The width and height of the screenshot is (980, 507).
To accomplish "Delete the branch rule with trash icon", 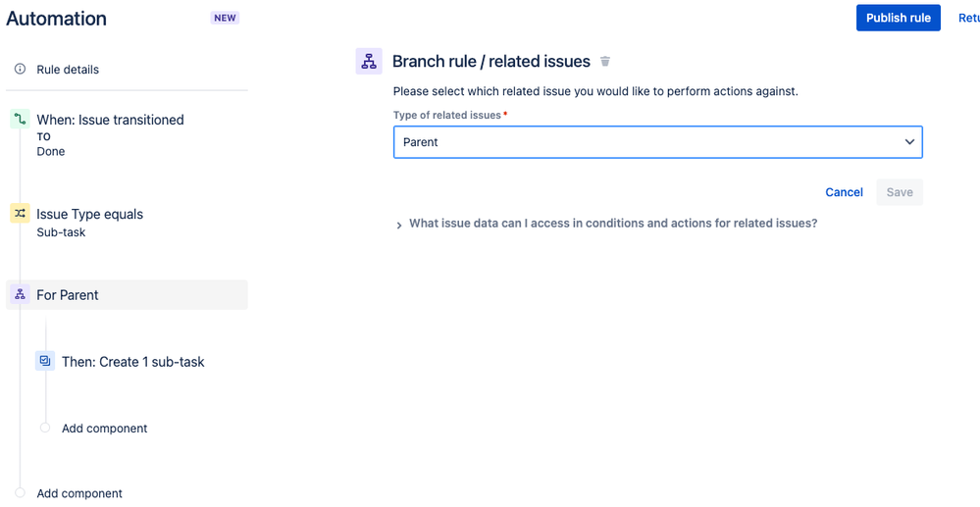I will (x=605, y=62).
